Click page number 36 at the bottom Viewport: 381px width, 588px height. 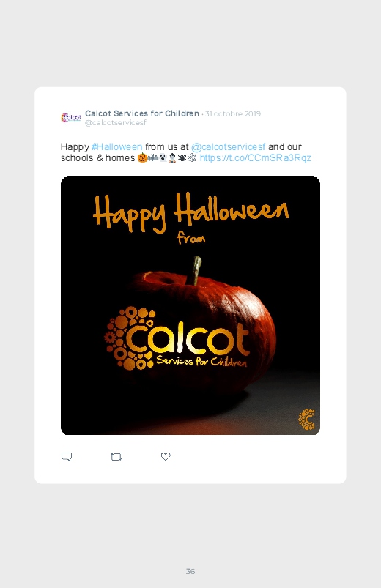click(190, 571)
